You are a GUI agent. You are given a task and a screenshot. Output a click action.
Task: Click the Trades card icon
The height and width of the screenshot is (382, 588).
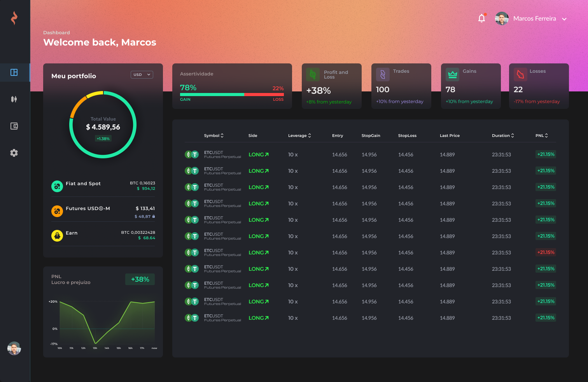[383, 74]
